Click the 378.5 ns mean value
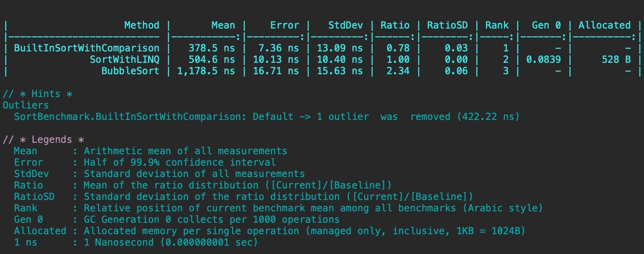644x254 pixels. pyautogui.click(x=212, y=48)
